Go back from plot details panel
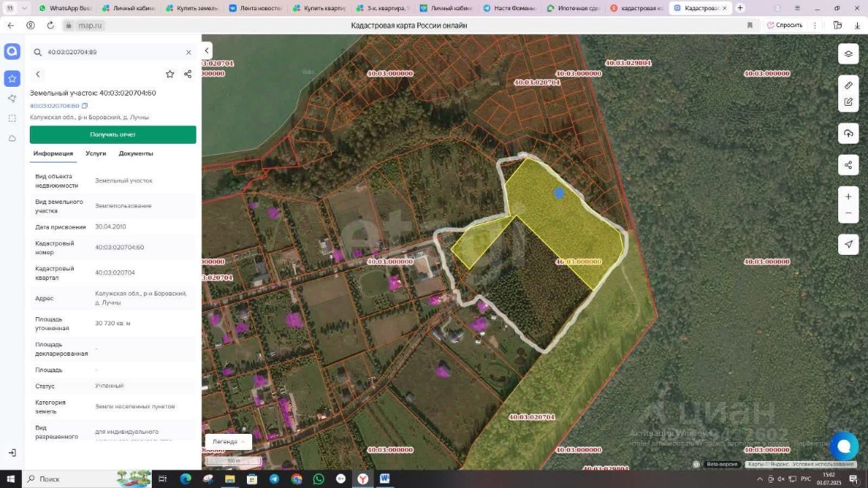This screenshot has height=488, width=868. [38, 74]
